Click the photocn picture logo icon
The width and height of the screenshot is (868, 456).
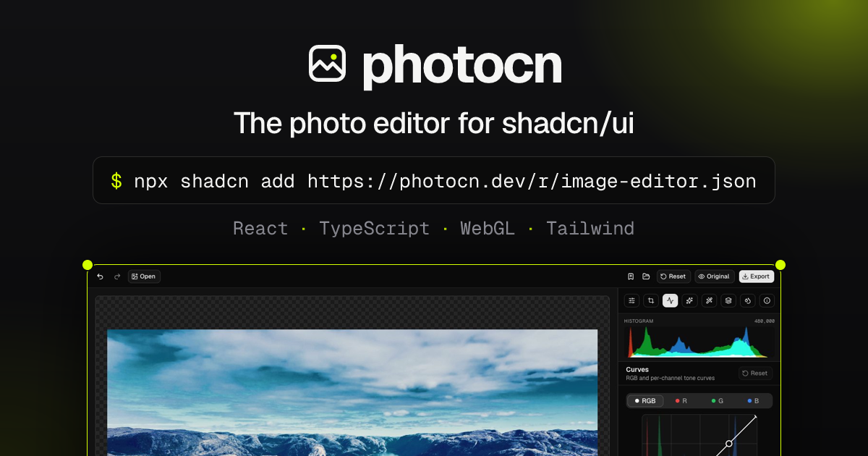pyautogui.click(x=328, y=63)
